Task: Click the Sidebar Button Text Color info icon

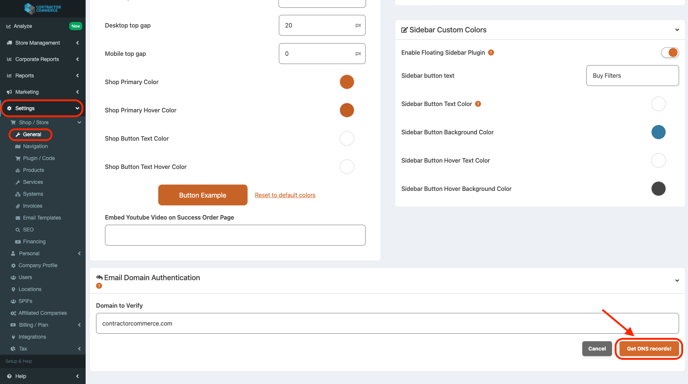Action: pos(478,104)
